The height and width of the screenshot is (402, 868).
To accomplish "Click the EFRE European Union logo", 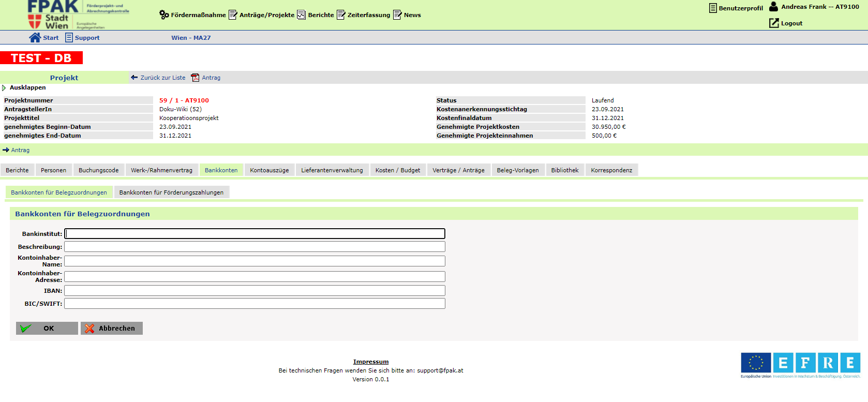I will click(x=801, y=365).
